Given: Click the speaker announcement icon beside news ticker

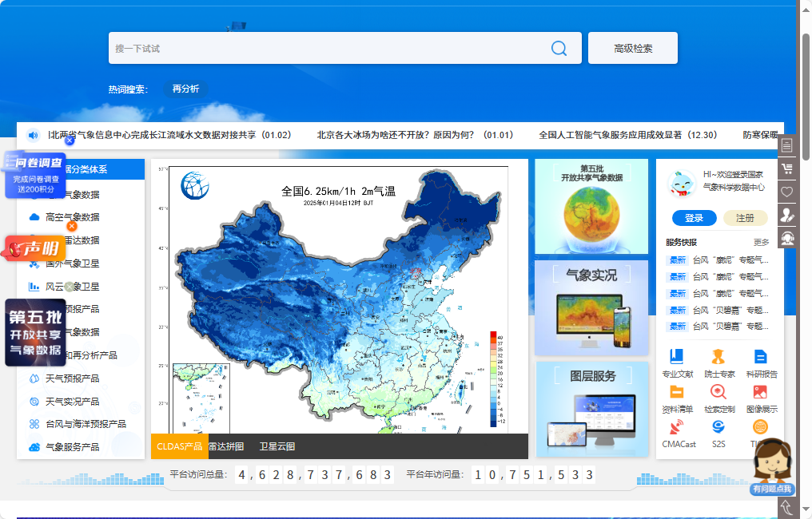Looking at the screenshot, I should (33, 136).
